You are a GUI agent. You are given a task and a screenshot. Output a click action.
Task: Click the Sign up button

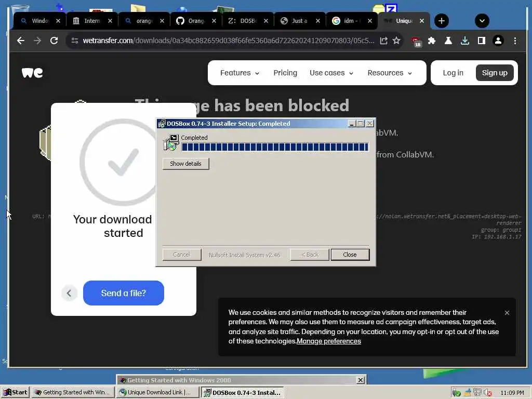point(495,73)
